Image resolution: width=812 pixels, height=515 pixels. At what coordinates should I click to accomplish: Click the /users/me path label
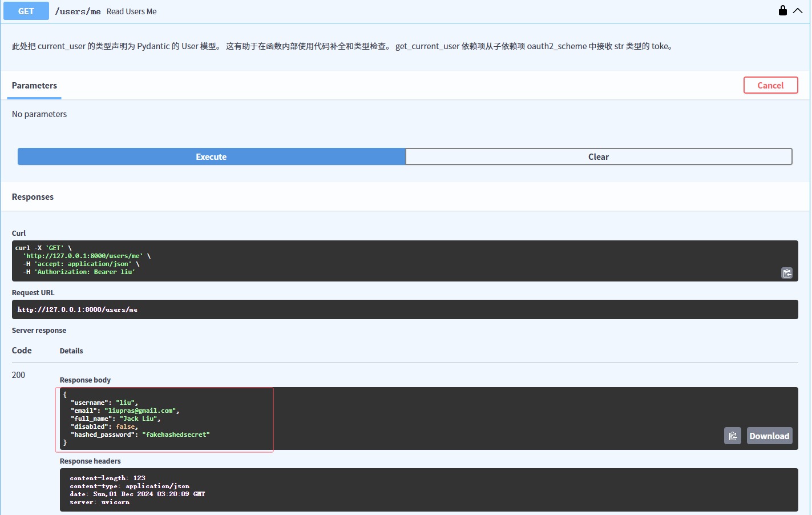[x=78, y=10]
